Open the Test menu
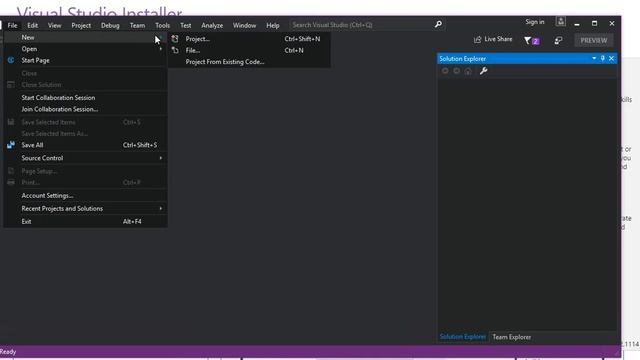 186,25
